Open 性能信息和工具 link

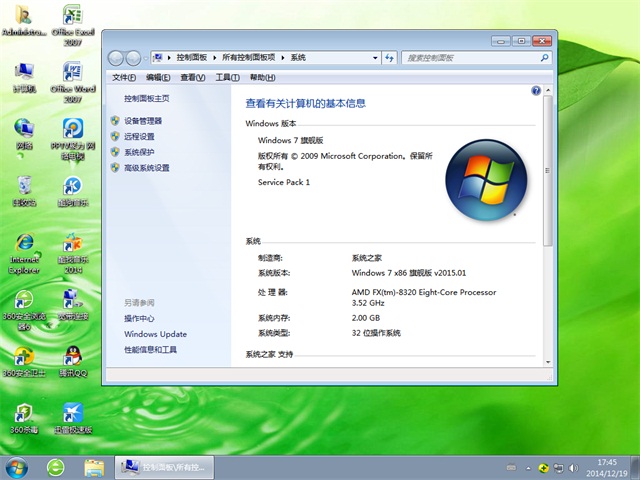pyautogui.click(x=150, y=349)
